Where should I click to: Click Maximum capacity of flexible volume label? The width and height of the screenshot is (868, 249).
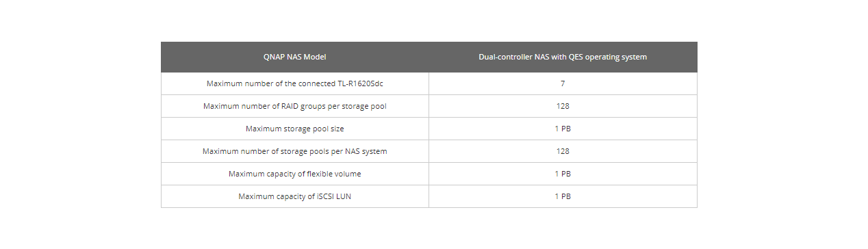pos(295,174)
